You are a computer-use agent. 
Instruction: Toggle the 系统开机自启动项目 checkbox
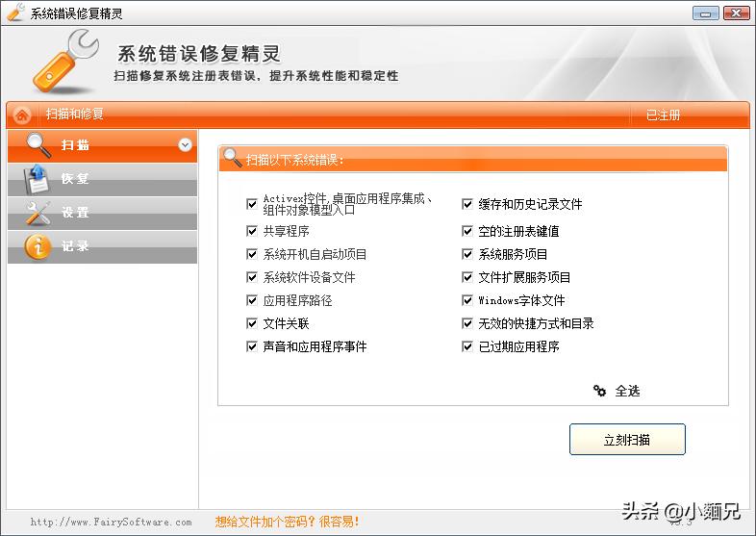click(252, 254)
